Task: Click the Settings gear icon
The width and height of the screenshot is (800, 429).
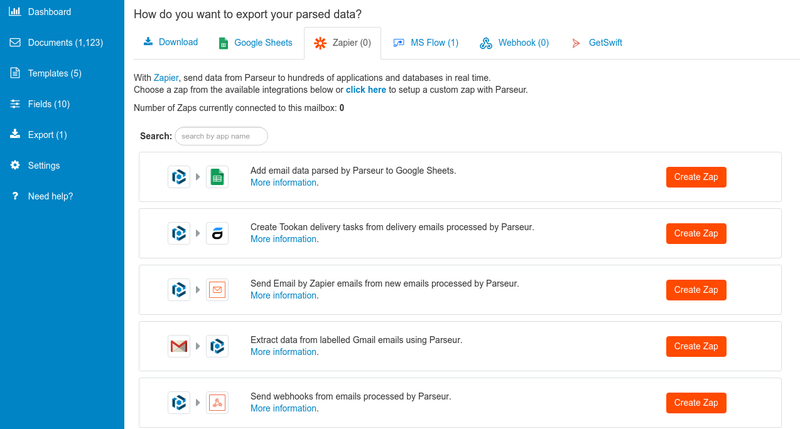Action: pyautogui.click(x=15, y=165)
